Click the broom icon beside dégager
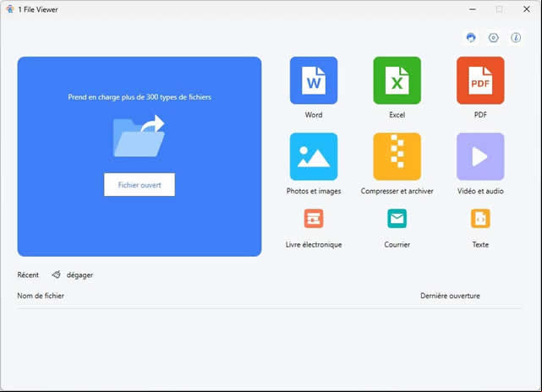Image resolution: width=542 pixels, height=392 pixels. pos(57,275)
